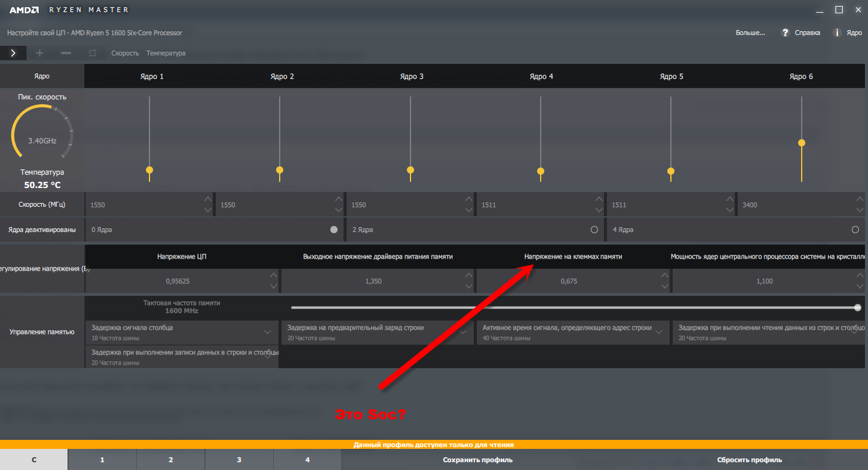Viewport: 868px width, 470px height.
Task: Select 4 Ядра deactivated radio option
Action: click(x=855, y=230)
